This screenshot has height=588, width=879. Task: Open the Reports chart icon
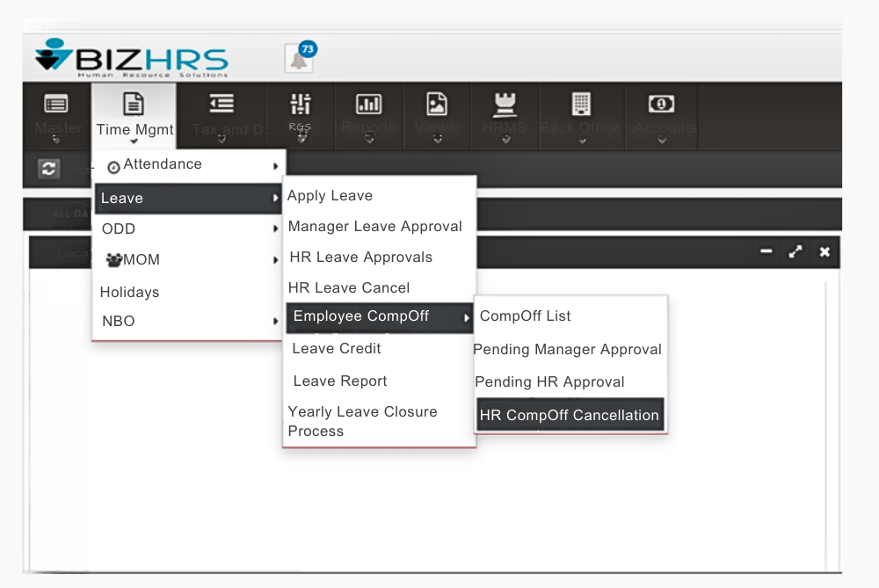[368, 105]
